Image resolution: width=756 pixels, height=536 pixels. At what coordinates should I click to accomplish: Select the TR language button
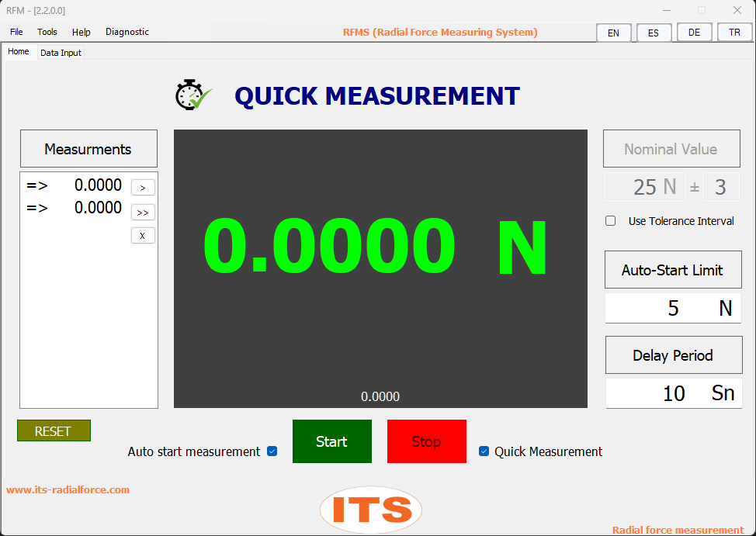point(734,33)
